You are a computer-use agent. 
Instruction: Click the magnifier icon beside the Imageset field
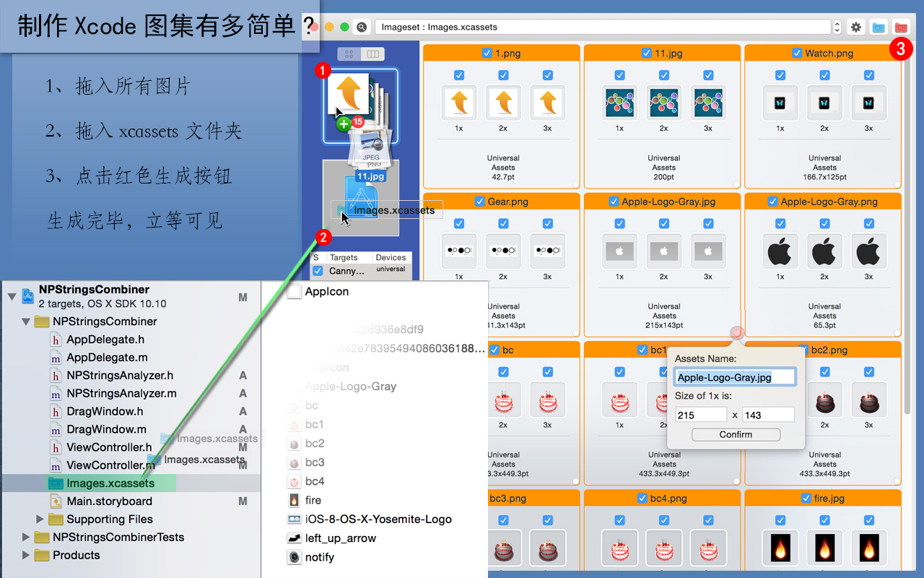coord(362,27)
